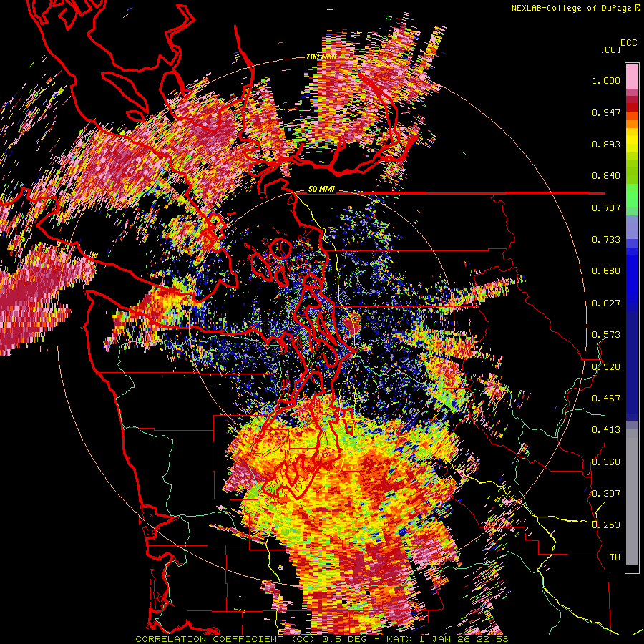Viewport: 644px width, 644px height.
Task: Select the 0.733 scale value
Action: tap(606, 240)
